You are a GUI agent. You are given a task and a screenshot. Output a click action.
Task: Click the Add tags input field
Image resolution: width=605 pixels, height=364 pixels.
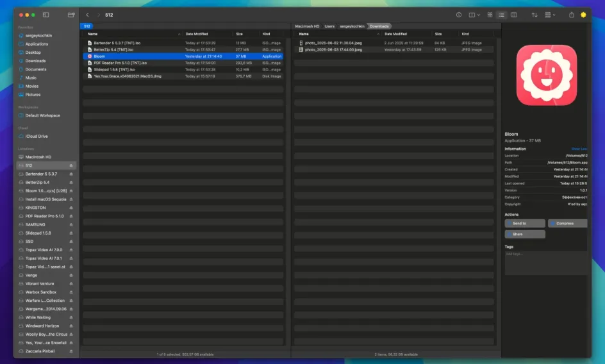tap(546, 263)
